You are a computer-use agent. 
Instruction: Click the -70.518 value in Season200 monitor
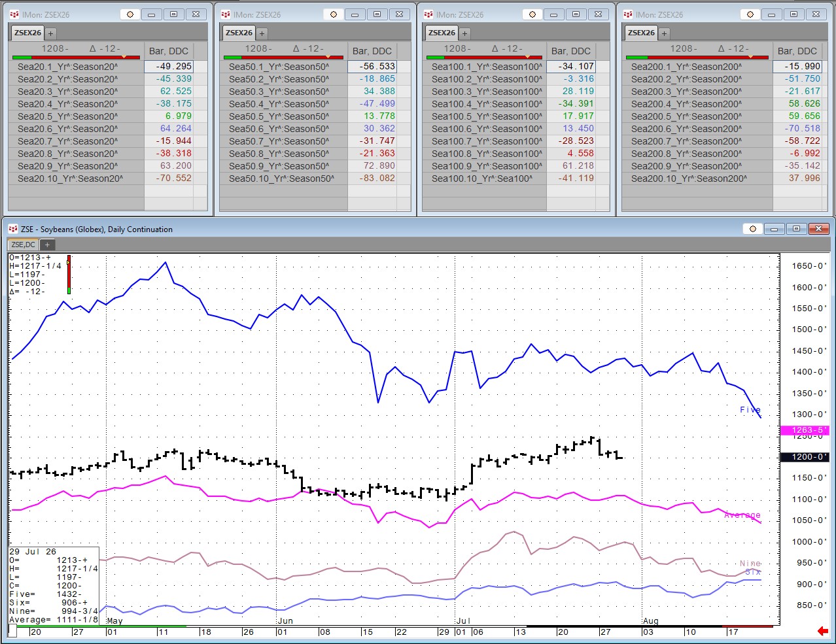tap(803, 129)
